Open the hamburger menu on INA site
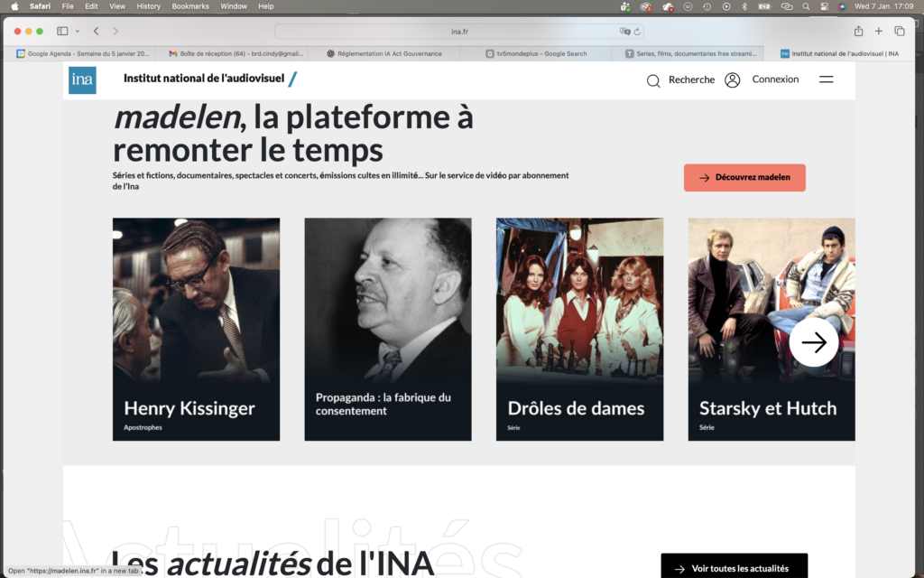Viewport: 924px width, 578px height. pos(826,79)
